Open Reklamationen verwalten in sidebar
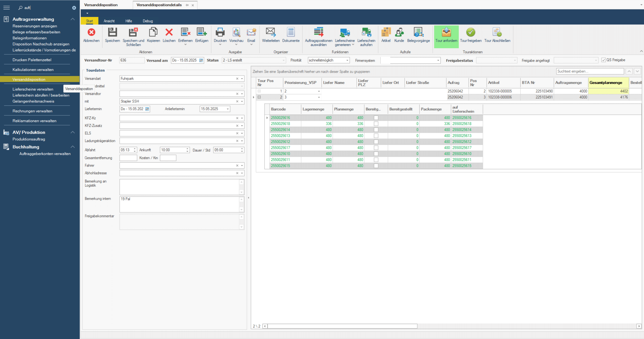This screenshot has width=644, height=339. coord(34,121)
